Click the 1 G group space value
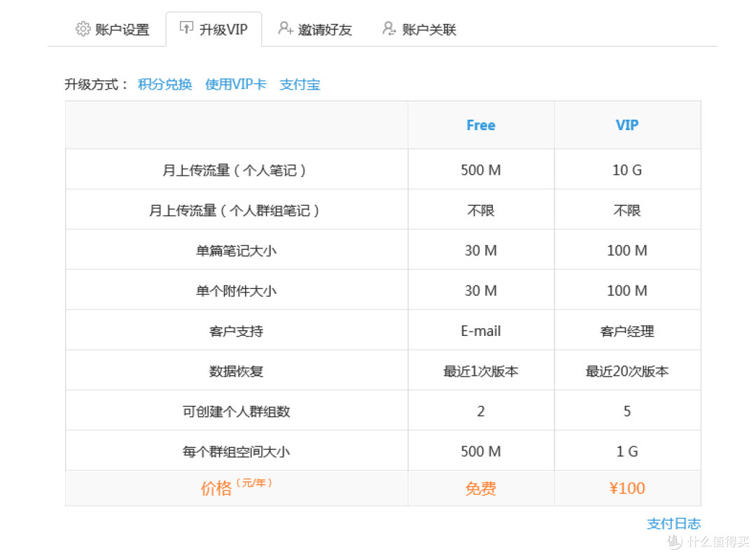756x557 pixels. coord(626,451)
